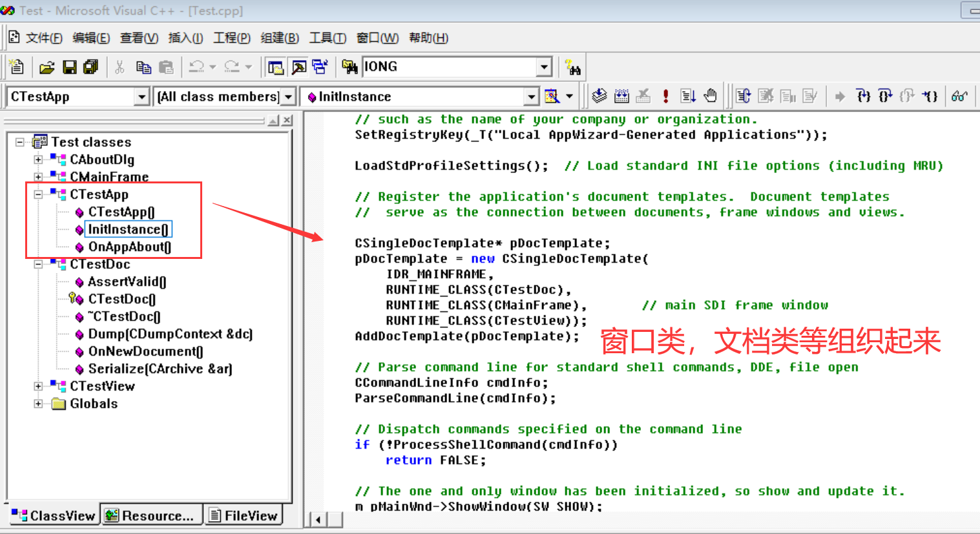Open the Undo history dropdown arrow
Viewport: 980px width, 534px height.
[213, 67]
